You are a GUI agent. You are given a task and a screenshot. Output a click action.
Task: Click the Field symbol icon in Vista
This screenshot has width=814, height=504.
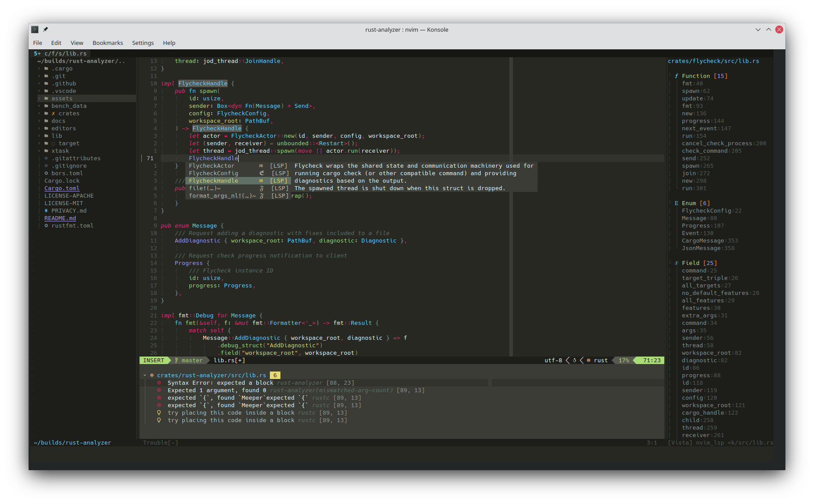[677, 263]
